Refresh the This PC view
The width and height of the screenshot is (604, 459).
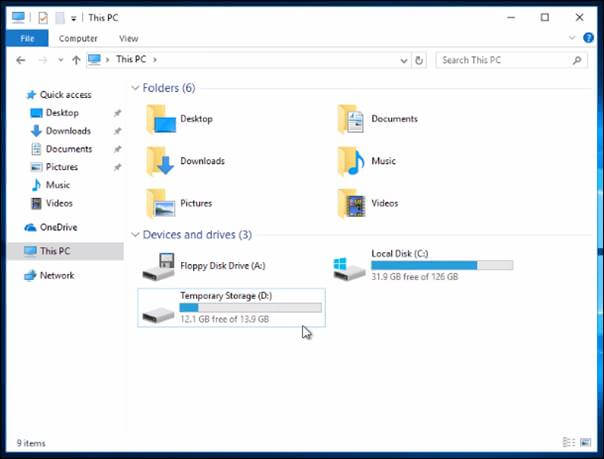419,60
